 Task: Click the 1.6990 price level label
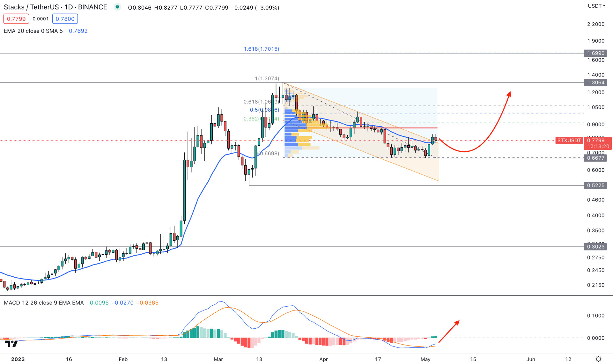tap(595, 53)
